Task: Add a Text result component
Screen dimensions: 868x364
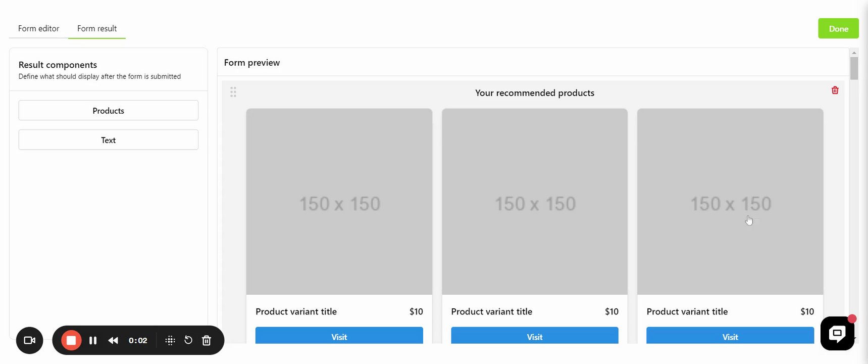Action: click(x=108, y=140)
